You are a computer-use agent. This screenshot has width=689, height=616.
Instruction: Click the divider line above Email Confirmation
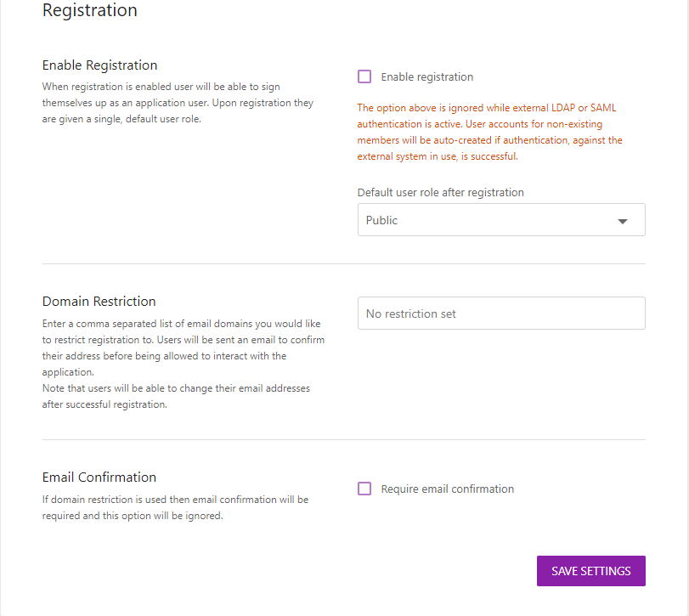[x=343, y=439]
